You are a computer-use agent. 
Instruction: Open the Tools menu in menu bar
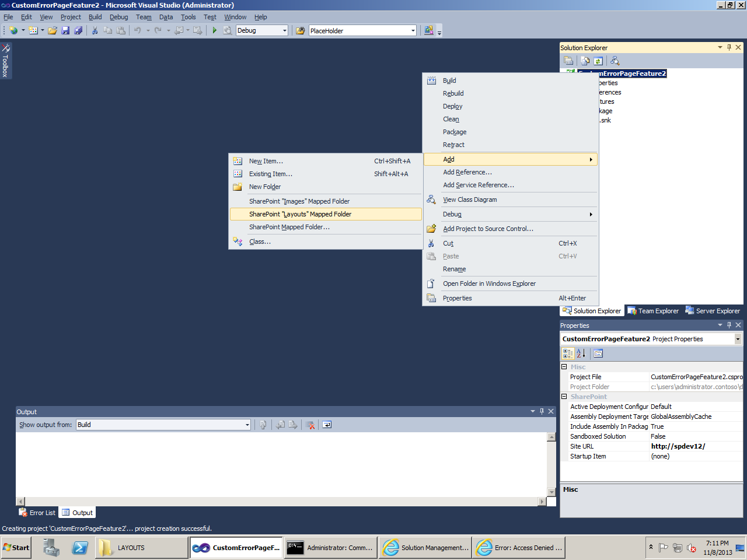tap(188, 17)
